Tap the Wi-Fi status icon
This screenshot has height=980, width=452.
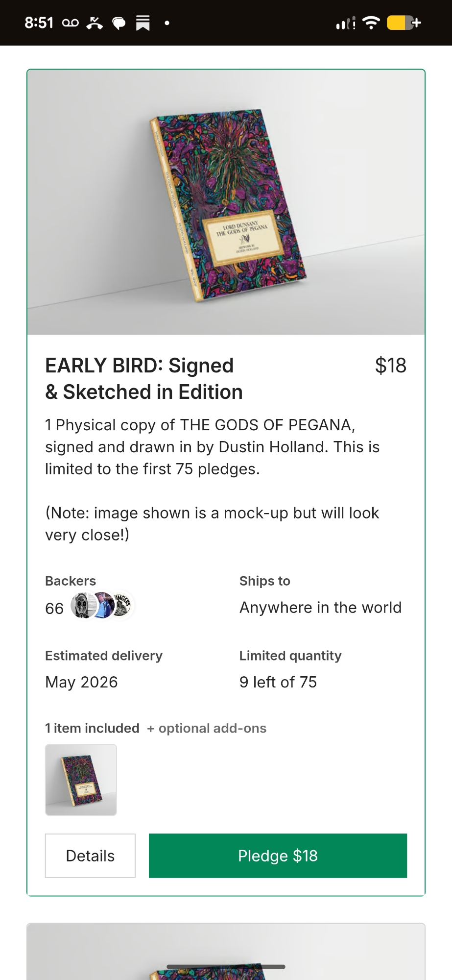point(371,23)
